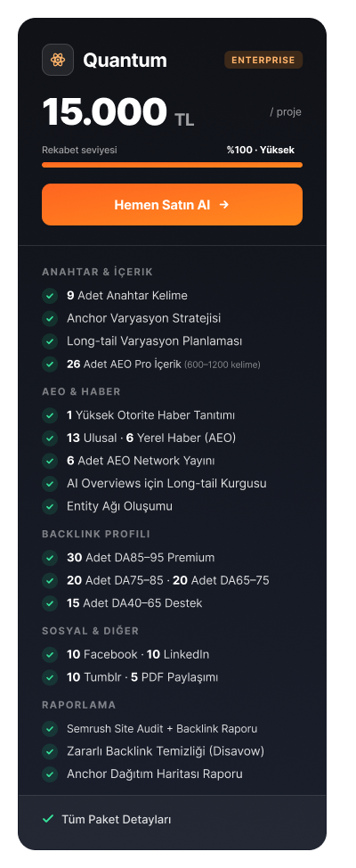Click the 15.000 TL price text

118,112
